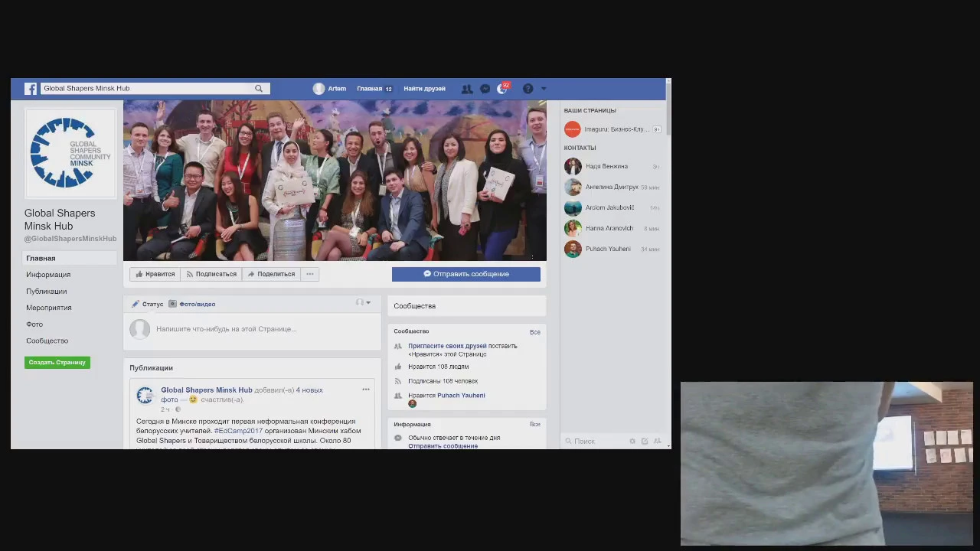This screenshot has width=980, height=551.
Task: Click the small liker avatar under Puhach Yauheni
Action: click(x=412, y=404)
